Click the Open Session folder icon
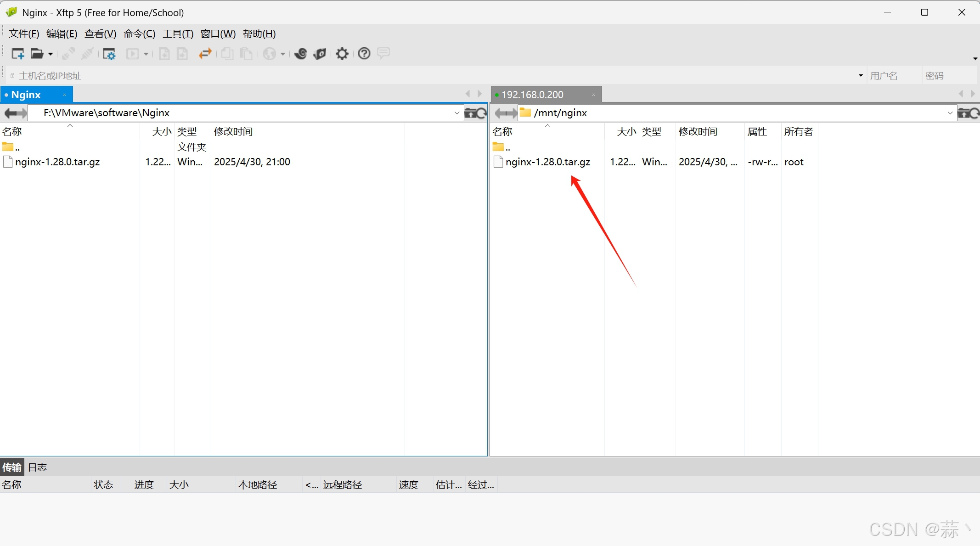Image resolution: width=980 pixels, height=546 pixels. click(37, 54)
